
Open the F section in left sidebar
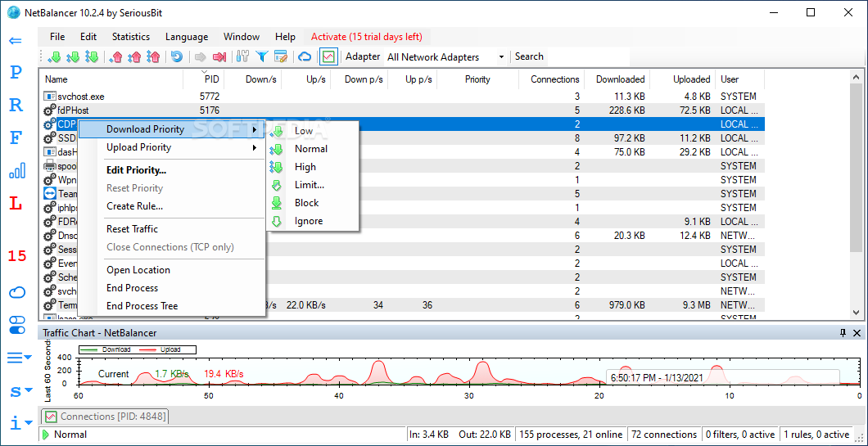pyautogui.click(x=16, y=137)
